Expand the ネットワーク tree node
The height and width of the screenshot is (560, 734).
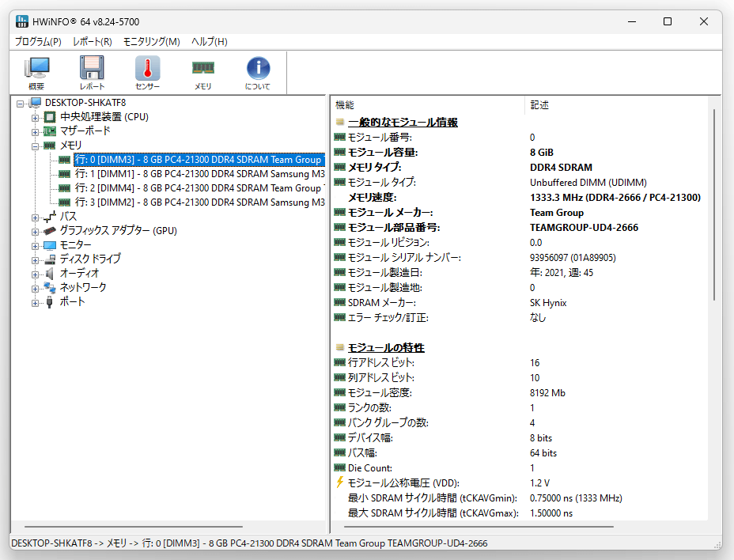35,289
